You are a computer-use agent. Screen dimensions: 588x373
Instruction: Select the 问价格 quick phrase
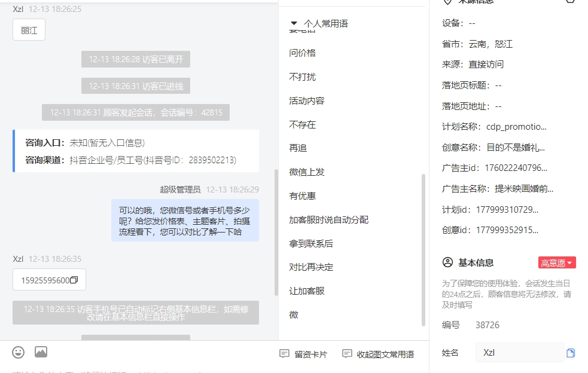tap(302, 53)
